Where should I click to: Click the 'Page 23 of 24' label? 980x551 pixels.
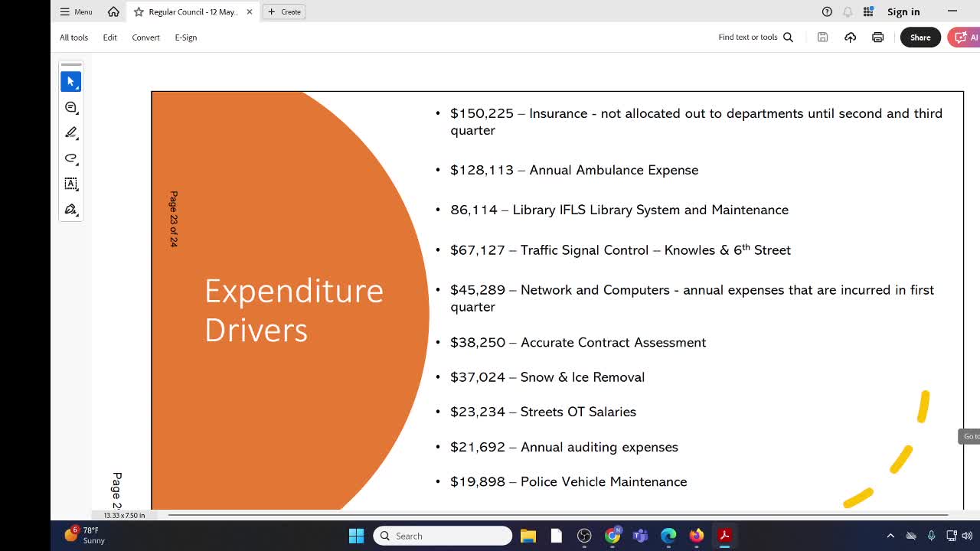pos(174,219)
